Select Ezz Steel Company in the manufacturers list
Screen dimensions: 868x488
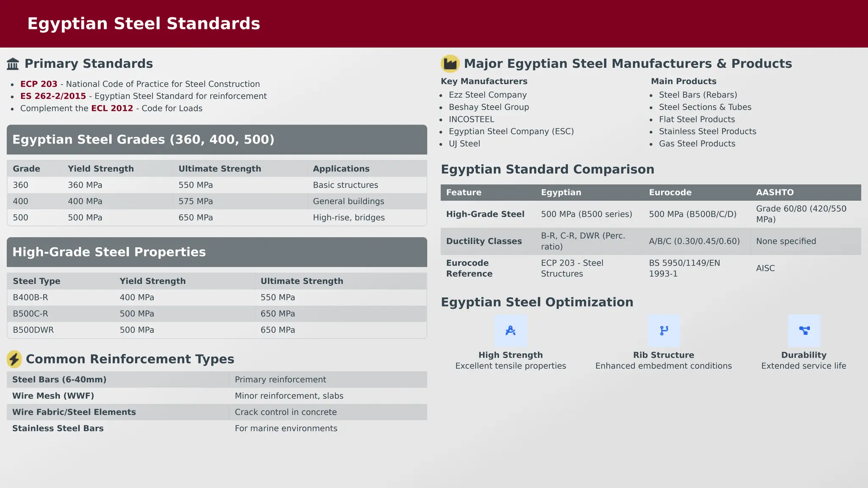point(488,95)
